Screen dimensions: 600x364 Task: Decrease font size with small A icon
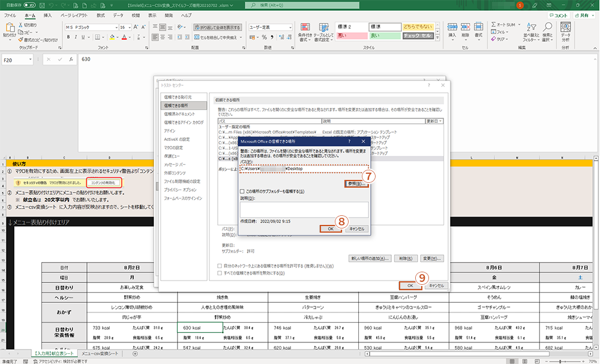pos(143,27)
